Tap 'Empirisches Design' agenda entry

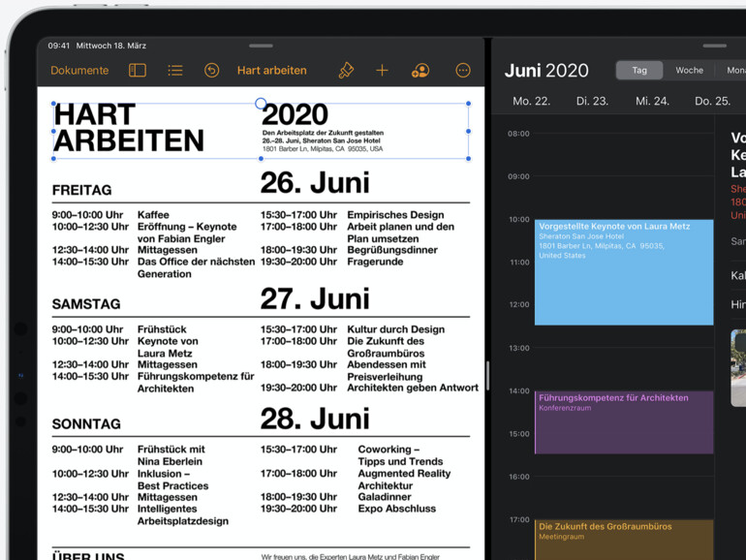tap(395, 215)
